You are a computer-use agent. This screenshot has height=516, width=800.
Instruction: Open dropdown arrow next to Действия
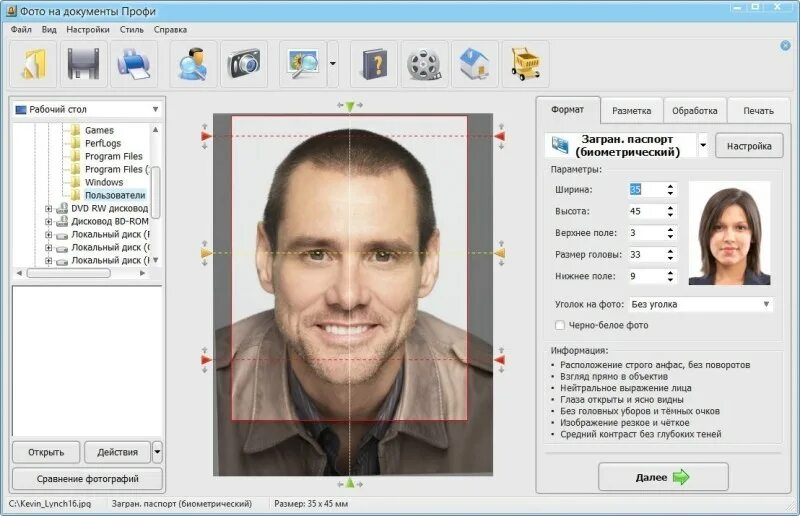click(x=157, y=452)
